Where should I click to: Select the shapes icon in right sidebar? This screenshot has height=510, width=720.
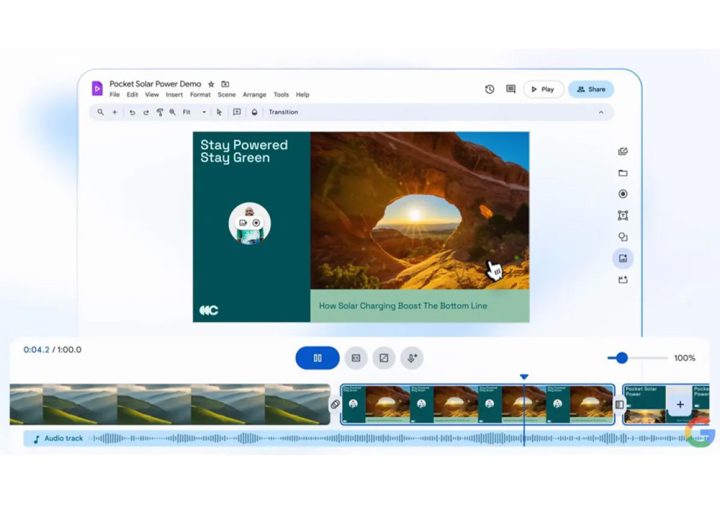pyautogui.click(x=623, y=237)
